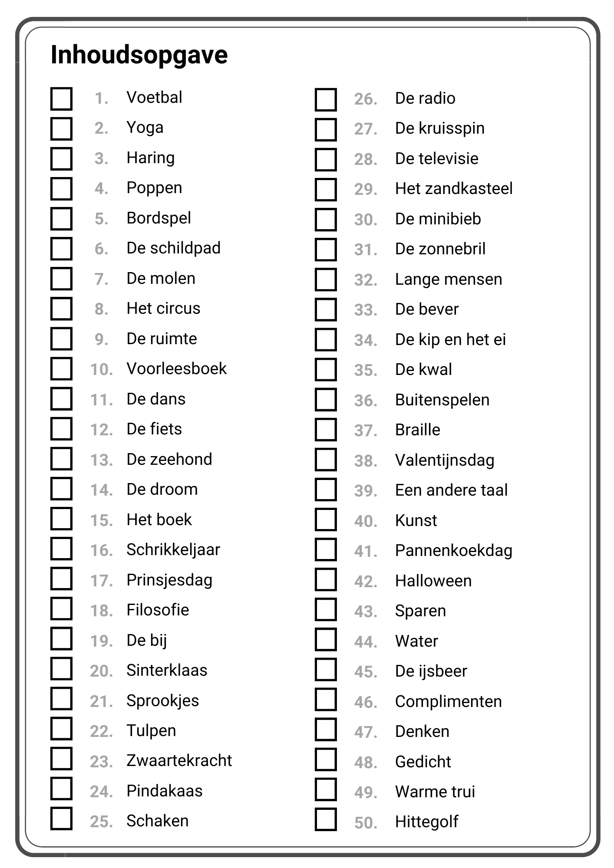614x868 pixels.
Task: Mark the De zeehond checkbox
Action: 61,460
